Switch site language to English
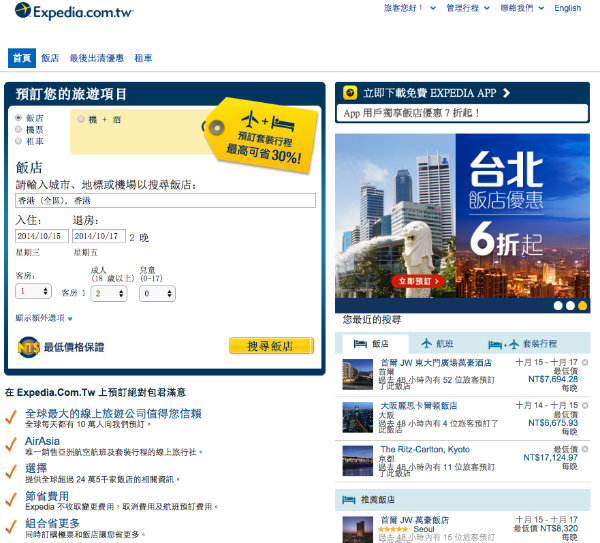 click(567, 8)
